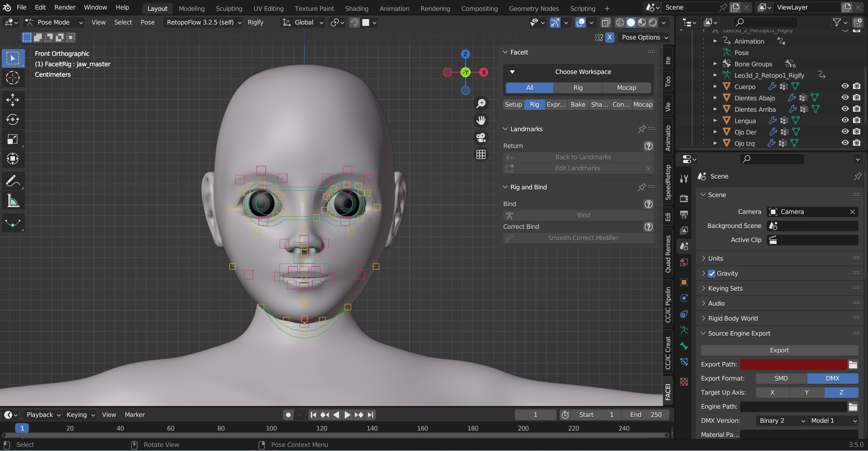Expand the Units panel
The height and width of the screenshot is (451, 868).
[x=716, y=258]
